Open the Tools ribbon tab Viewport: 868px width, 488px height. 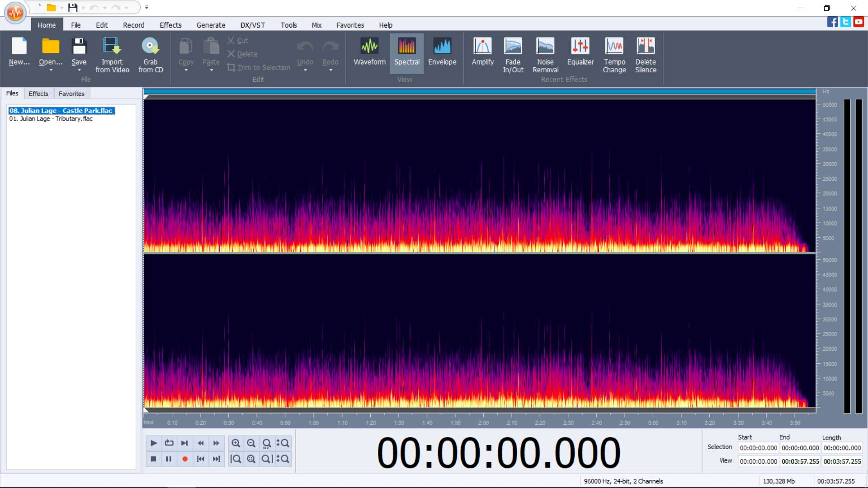point(288,25)
